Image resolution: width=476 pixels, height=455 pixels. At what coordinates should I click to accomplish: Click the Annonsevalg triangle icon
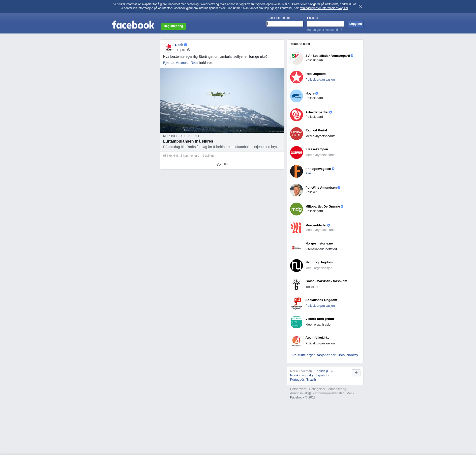point(311,394)
